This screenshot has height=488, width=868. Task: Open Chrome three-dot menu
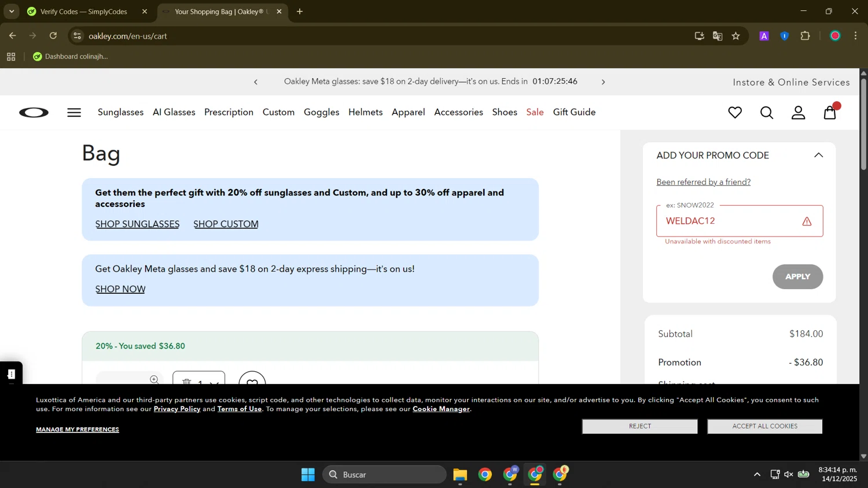[x=856, y=36]
